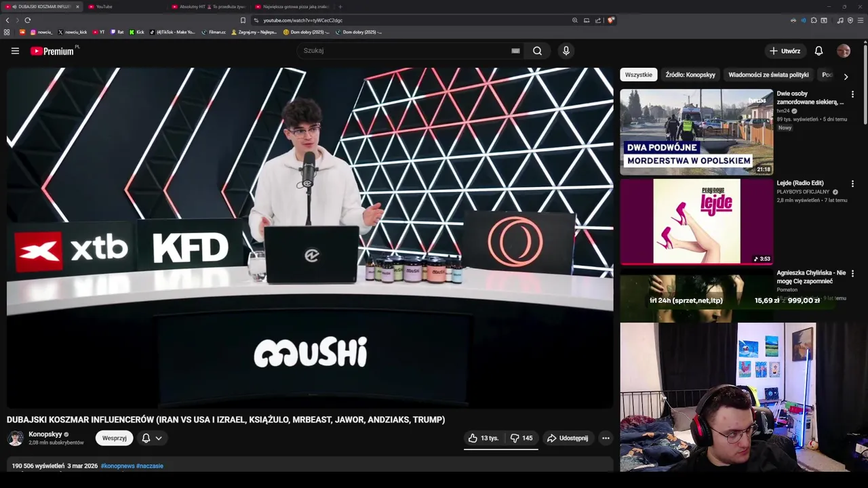This screenshot has height=488, width=868.
Task: Click the '190 506 wyświetleń' view count text
Action: [x=38, y=466]
